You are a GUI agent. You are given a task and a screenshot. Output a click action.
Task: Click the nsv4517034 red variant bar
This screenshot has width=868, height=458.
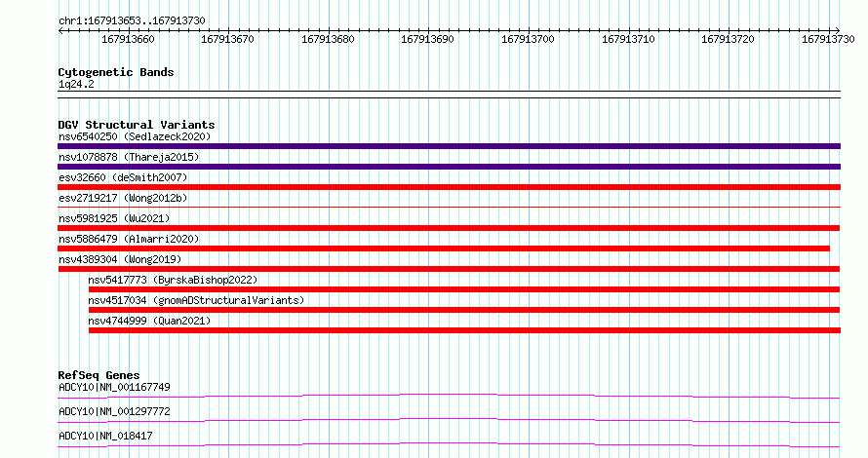(464, 310)
